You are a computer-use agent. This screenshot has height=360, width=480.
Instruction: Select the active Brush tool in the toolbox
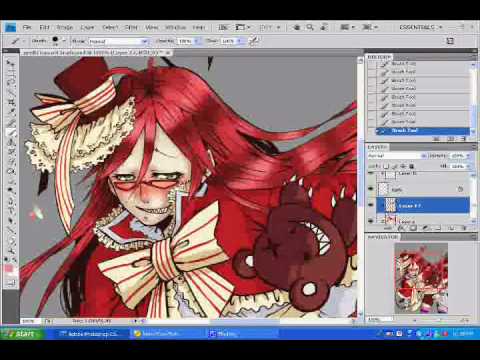click(11, 133)
